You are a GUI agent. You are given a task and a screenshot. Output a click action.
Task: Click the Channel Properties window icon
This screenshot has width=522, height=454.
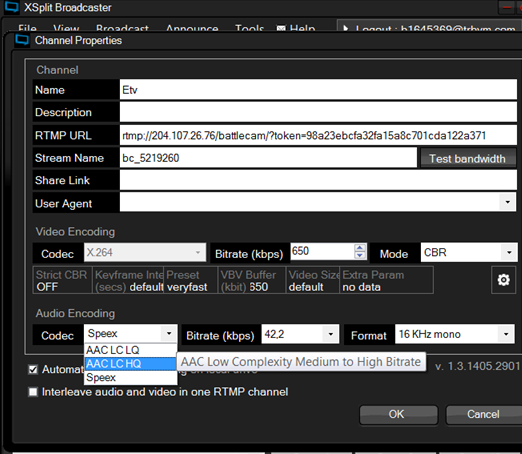[22, 40]
